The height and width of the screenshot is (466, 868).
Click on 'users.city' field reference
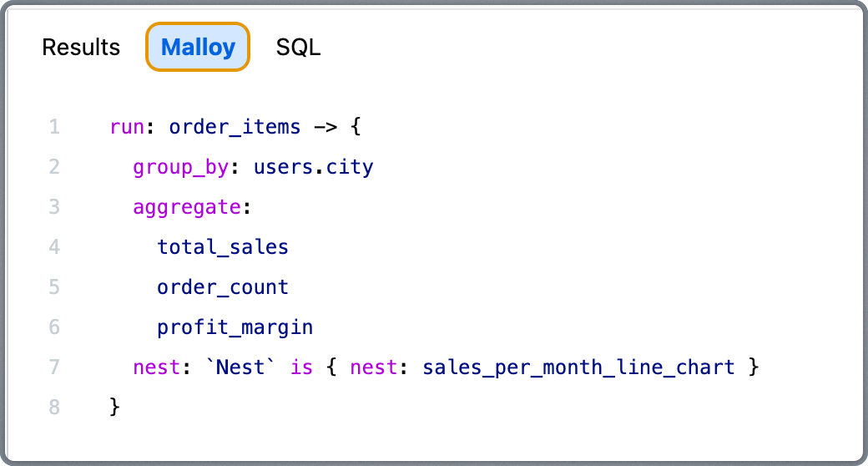[x=313, y=167]
